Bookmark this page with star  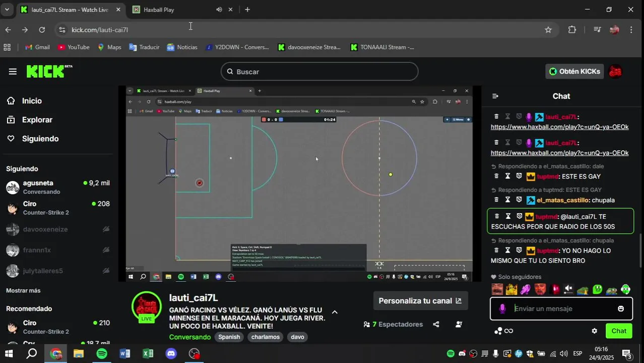click(x=548, y=30)
